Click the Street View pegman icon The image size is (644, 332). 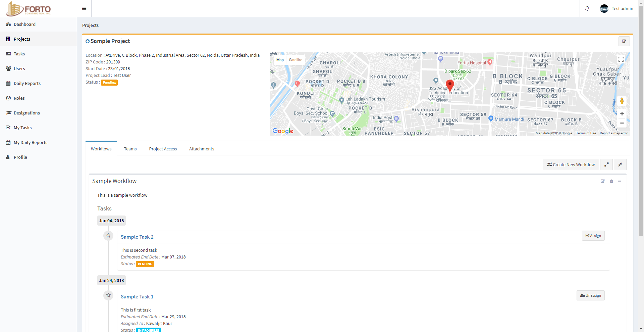[x=622, y=101]
